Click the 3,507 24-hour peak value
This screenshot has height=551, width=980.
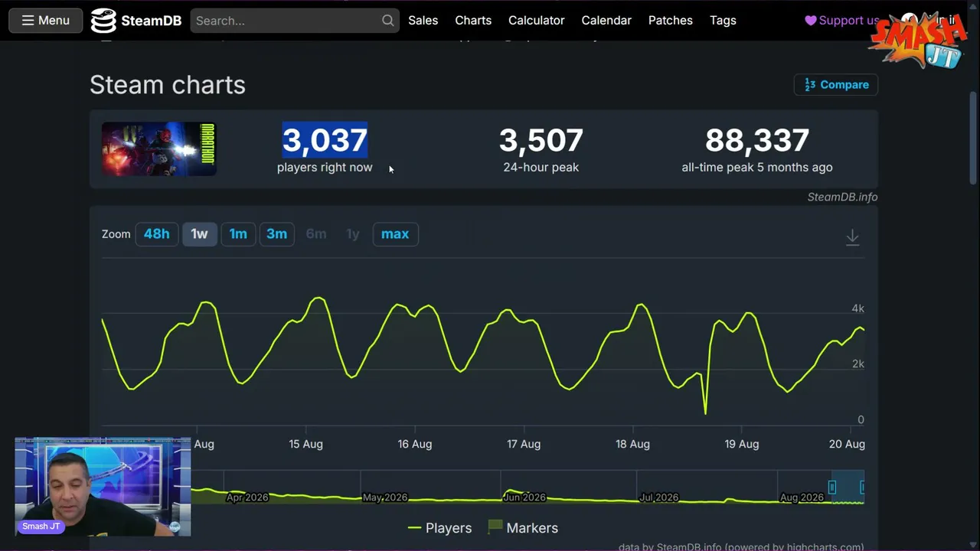pos(541,140)
